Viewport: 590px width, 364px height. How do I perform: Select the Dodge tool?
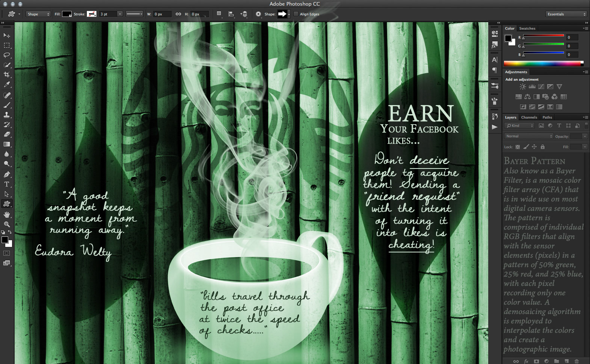click(x=7, y=164)
